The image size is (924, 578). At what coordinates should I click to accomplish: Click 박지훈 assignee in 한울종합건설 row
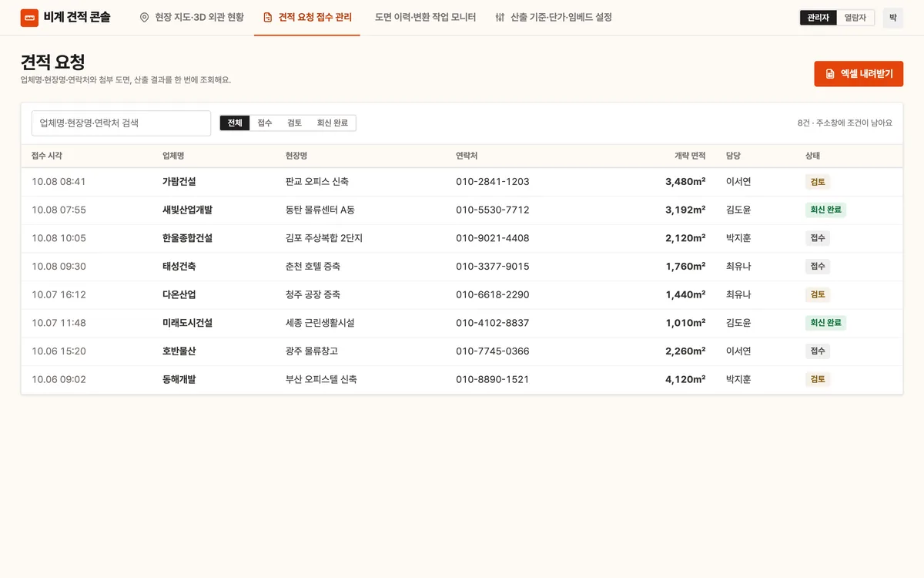click(x=738, y=238)
